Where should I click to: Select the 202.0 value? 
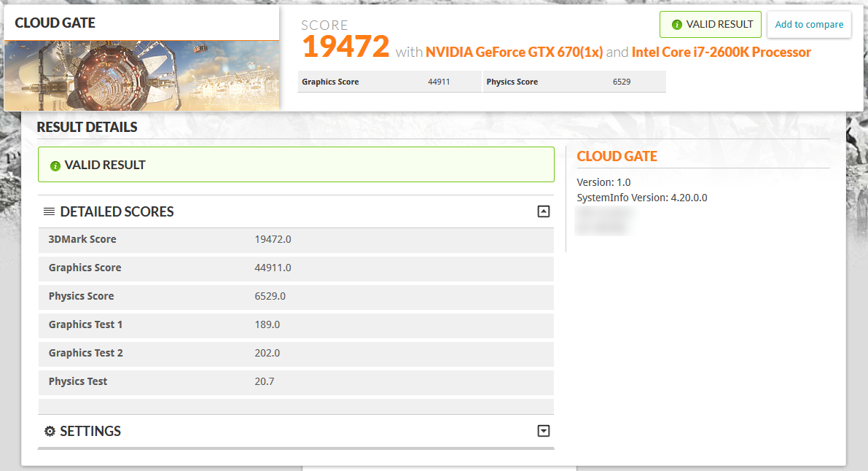pos(267,353)
